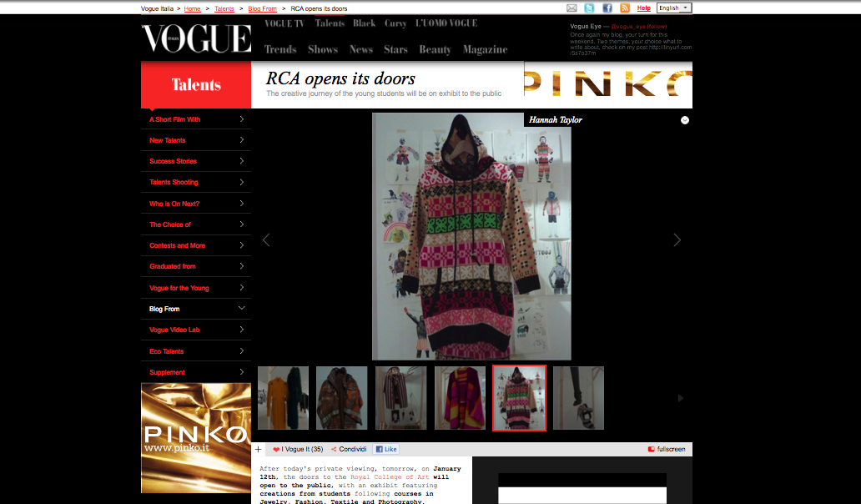Collapse the Hannah Taylor caption toggle

[x=685, y=120]
